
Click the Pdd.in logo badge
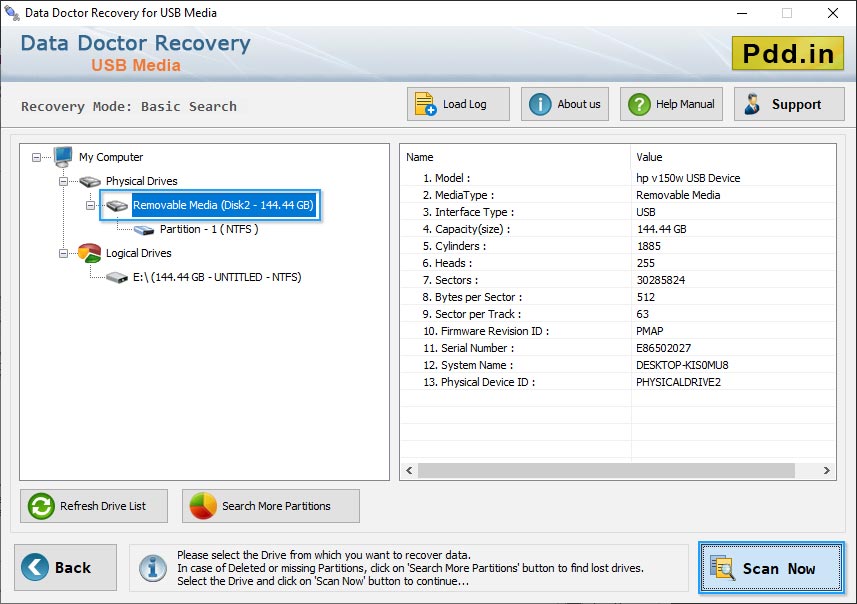(x=788, y=53)
